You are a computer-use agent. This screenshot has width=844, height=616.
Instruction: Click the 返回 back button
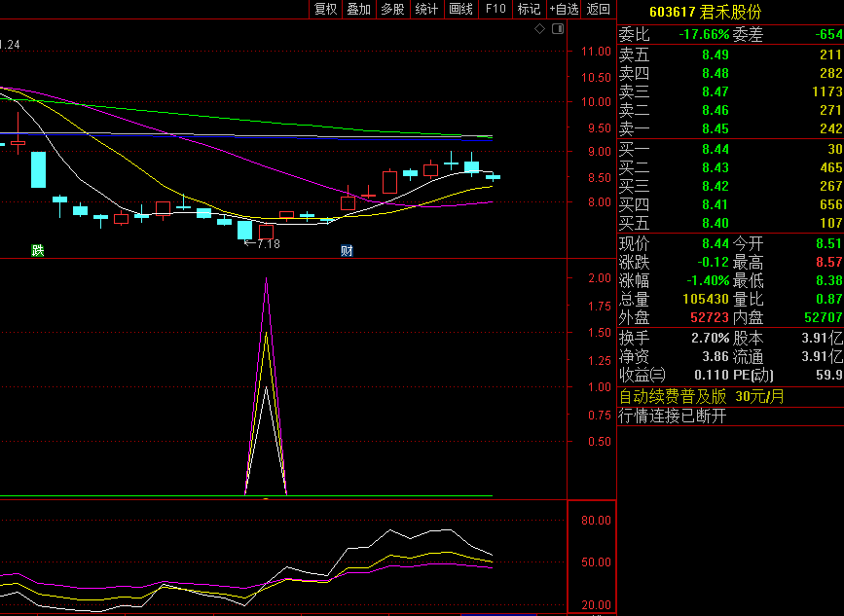[599, 9]
